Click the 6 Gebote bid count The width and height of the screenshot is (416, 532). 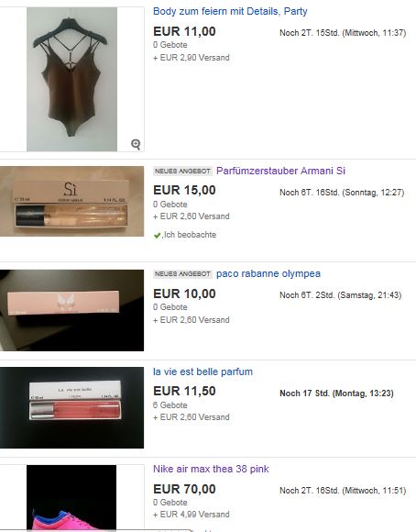[170, 405]
